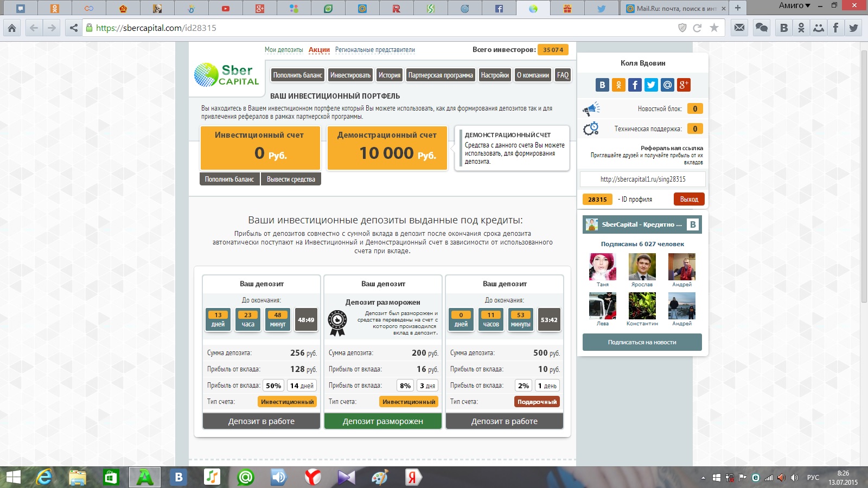Image resolution: width=868 pixels, height=488 pixels.
Task: Switch to the Facebook browser tab
Action: coord(499,8)
